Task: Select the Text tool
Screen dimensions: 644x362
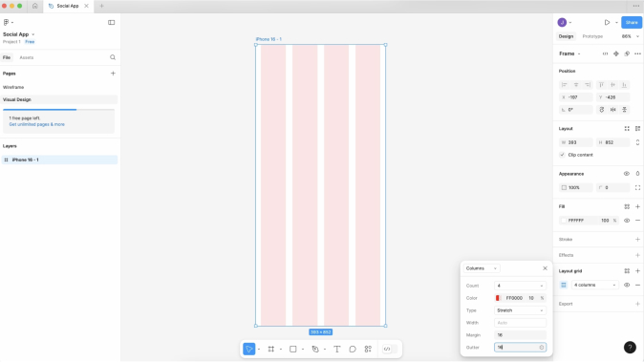Action: tap(336, 349)
